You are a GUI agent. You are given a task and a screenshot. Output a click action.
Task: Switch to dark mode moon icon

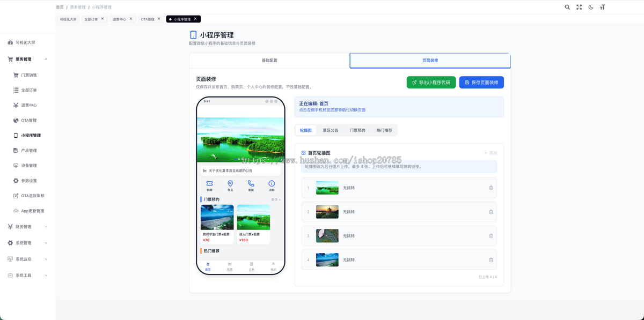[x=591, y=7]
